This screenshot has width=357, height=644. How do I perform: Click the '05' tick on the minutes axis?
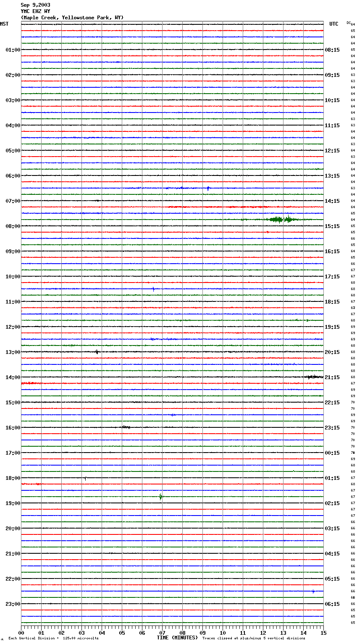click(122, 633)
